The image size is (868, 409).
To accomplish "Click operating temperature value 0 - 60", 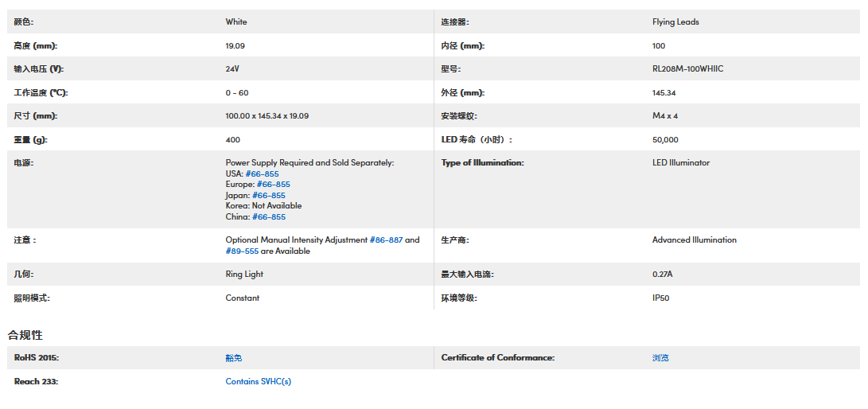I will (237, 93).
